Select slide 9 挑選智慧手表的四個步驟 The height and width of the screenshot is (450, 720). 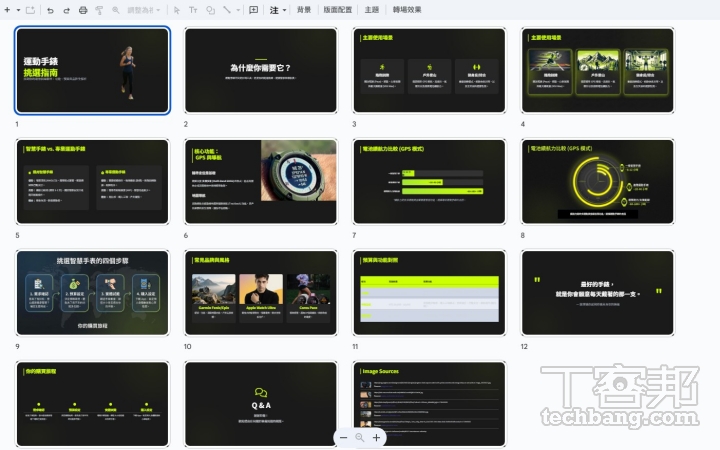92,292
